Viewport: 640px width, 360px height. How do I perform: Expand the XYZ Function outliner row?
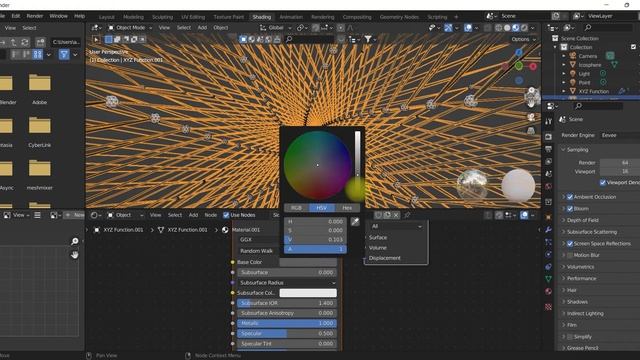564,91
